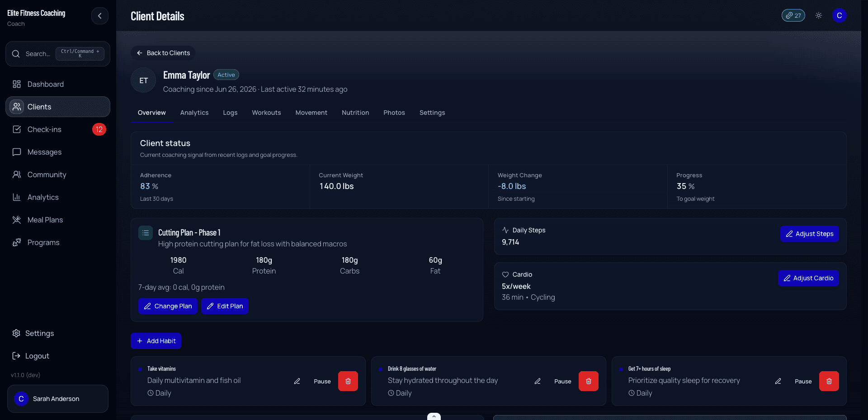Delete the Take vitamins habit
Screen dimensions: 868x420
348,381
